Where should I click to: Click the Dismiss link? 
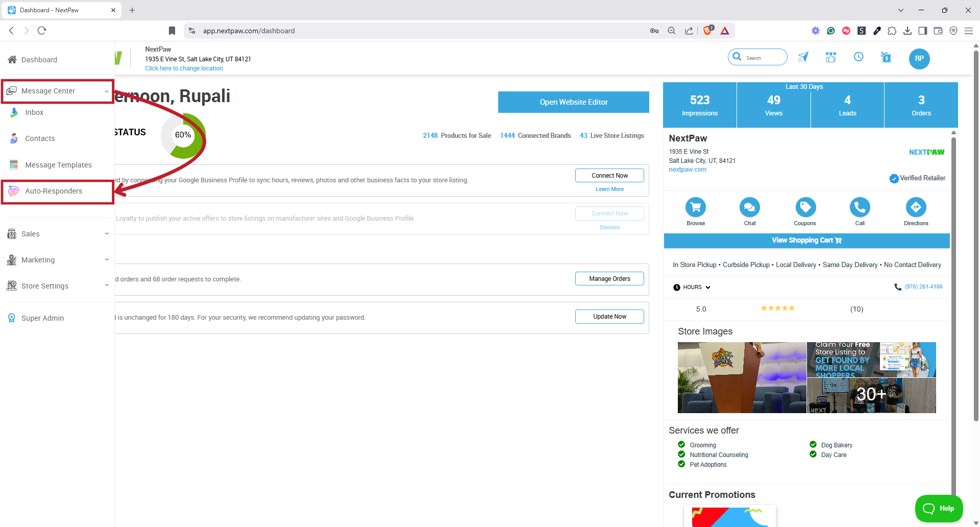click(609, 227)
